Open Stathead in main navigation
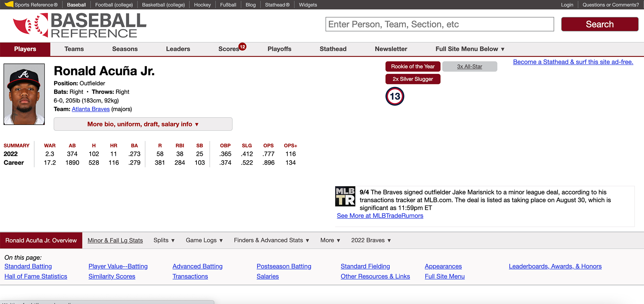This screenshot has height=304, width=644. click(333, 49)
